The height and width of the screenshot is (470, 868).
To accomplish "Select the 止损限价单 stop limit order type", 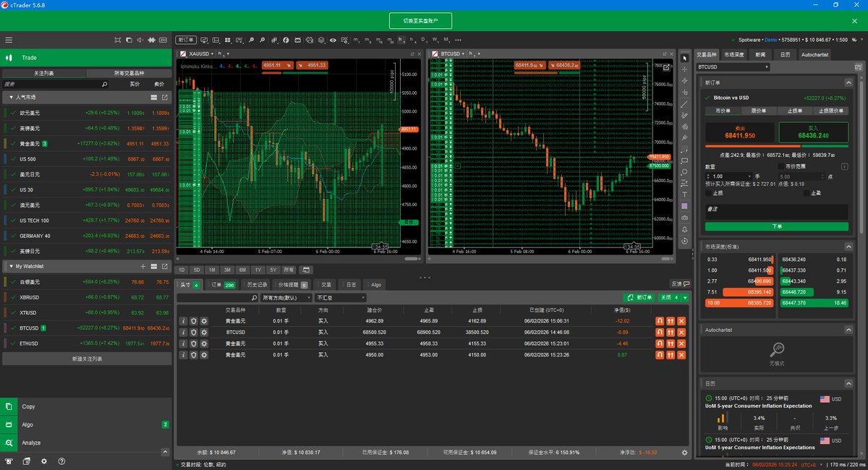I will [830, 111].
